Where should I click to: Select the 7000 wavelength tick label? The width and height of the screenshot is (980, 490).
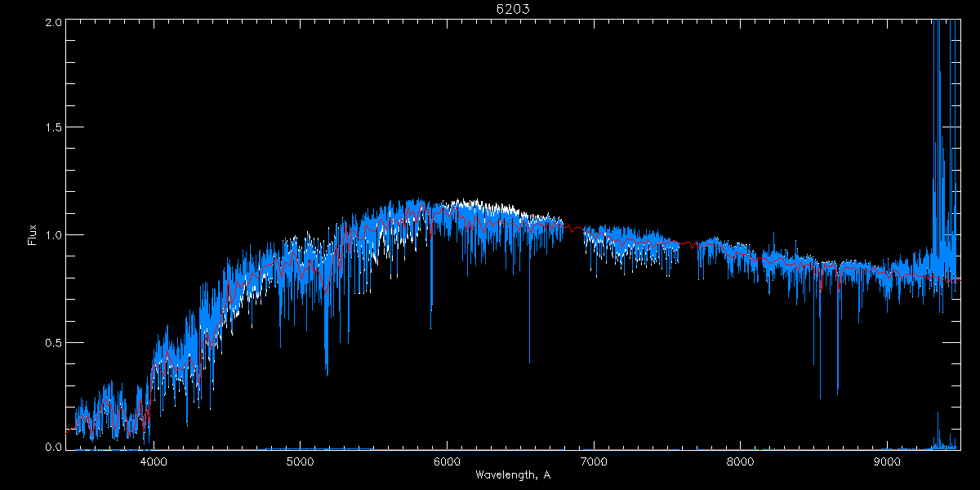coord(594,461)
